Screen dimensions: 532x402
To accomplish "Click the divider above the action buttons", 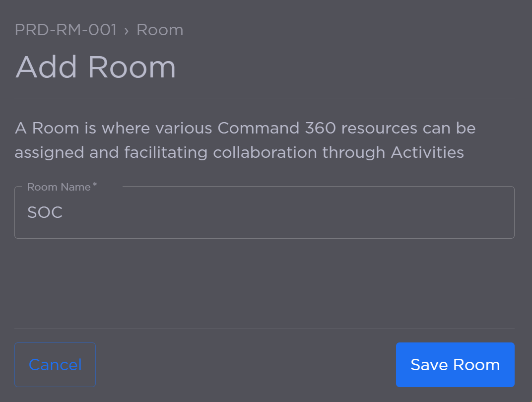I will [x=265, y=328].
